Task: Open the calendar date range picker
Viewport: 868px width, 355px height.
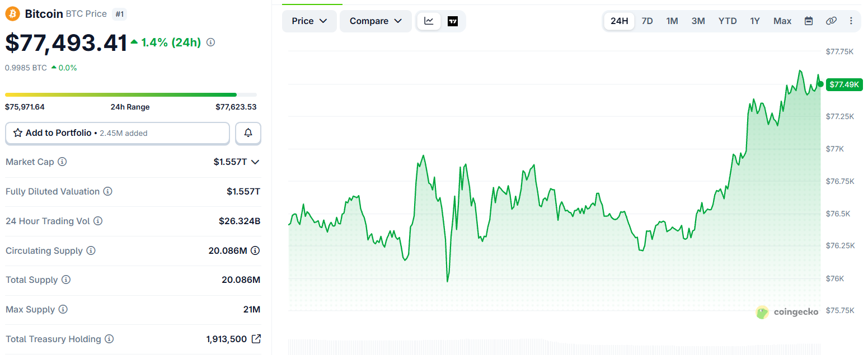Action: pyautogui.click(x=809, y=21)
